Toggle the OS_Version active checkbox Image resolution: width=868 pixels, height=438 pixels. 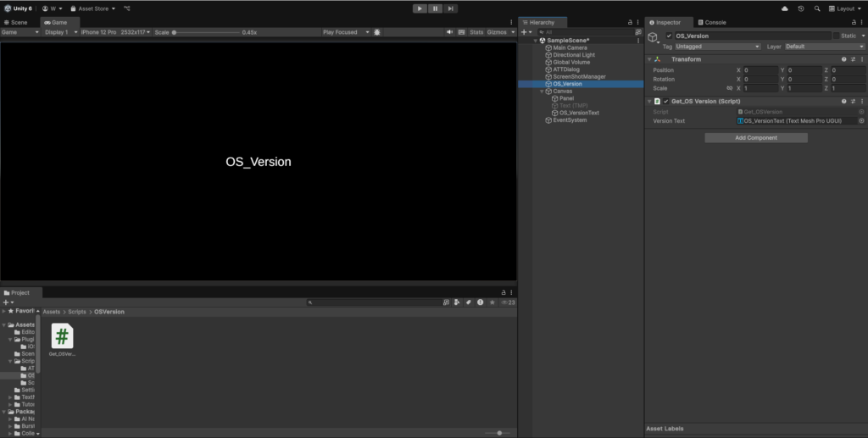pyautogui.click(x=669, y=36)
